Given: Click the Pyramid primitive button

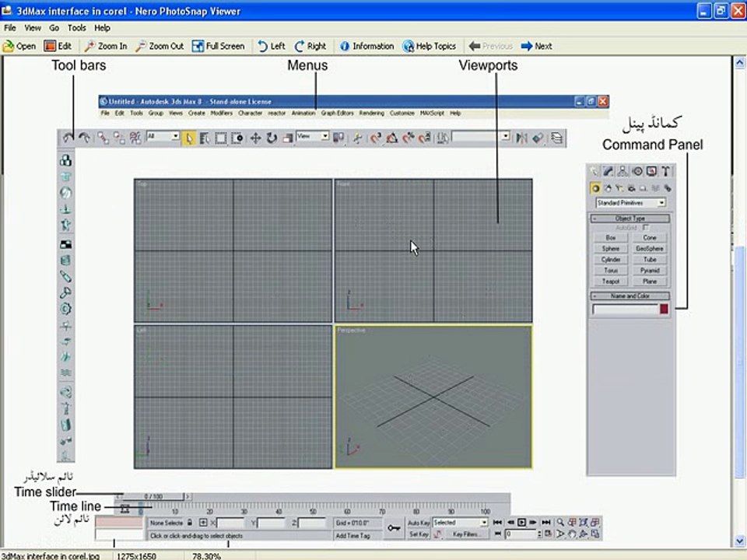Looking at the screenshot, I should (x=650, y=271).
